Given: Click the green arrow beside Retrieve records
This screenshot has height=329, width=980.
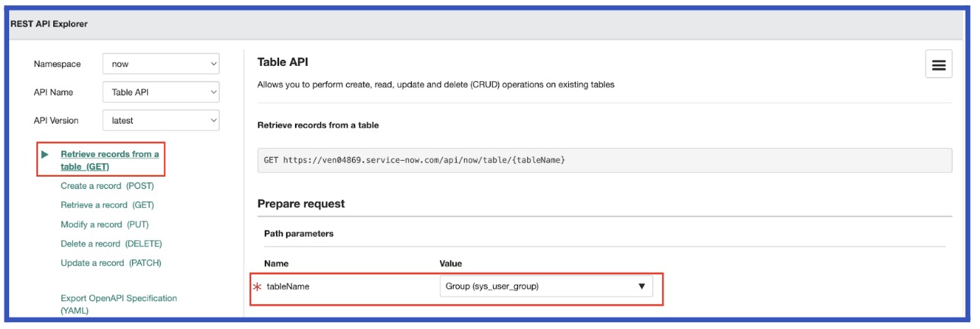Looking at the screenshot, I should point(45,154).
